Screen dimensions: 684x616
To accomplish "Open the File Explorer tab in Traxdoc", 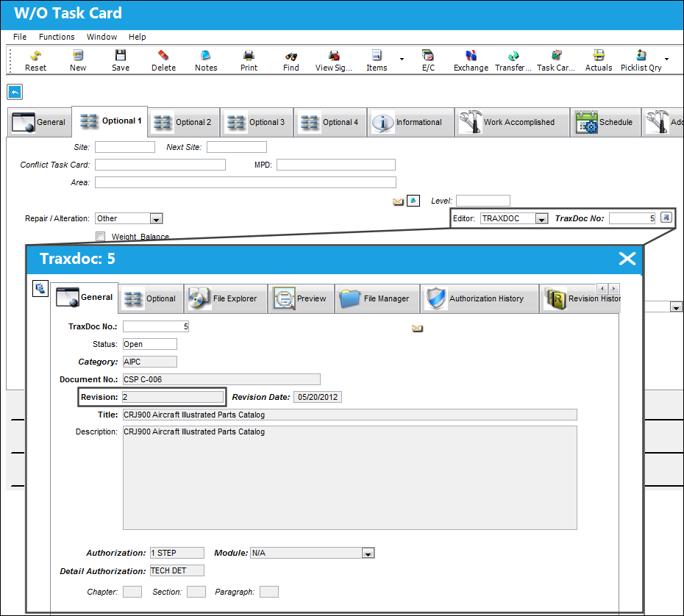I will pos(226,298).
